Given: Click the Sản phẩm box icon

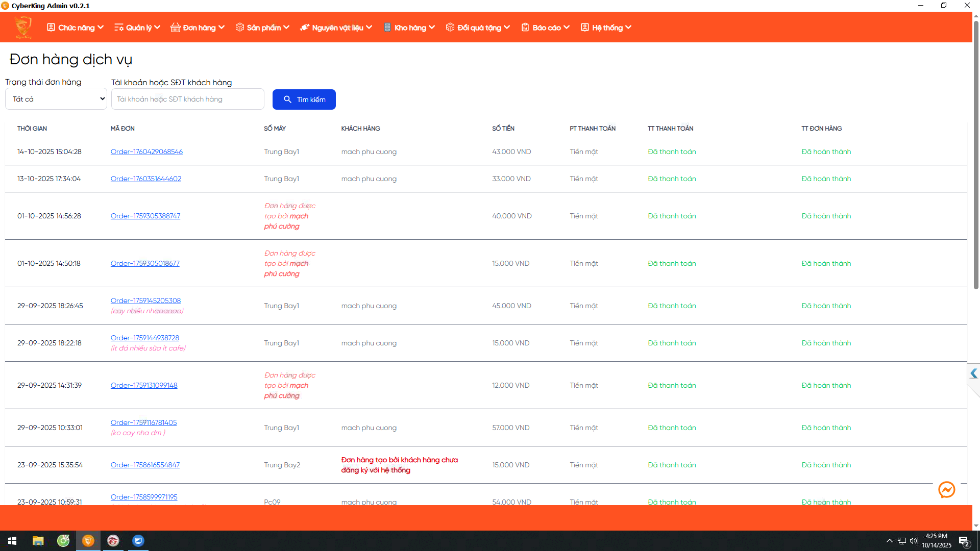Looking at the screenshot, I should [239, 28].
